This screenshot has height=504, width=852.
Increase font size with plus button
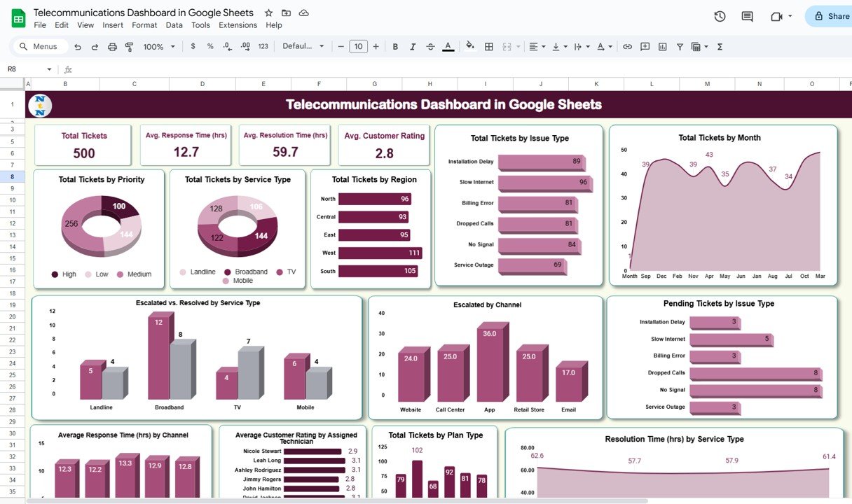[x=376, y=47]
